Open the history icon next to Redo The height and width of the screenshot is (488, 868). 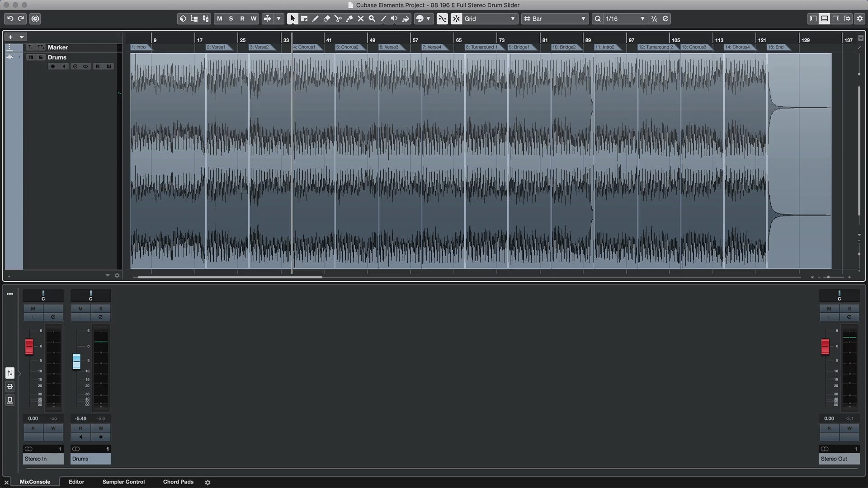[35, 19]
